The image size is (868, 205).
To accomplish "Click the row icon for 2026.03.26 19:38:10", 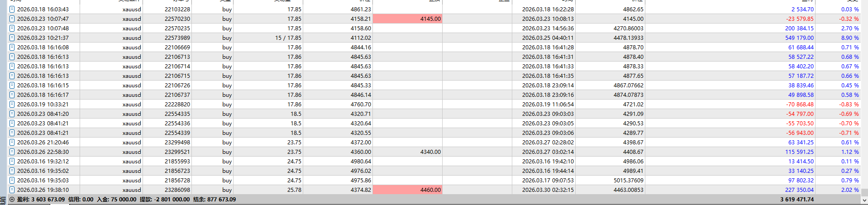I will pyautogui.click(x=12, y=190).
